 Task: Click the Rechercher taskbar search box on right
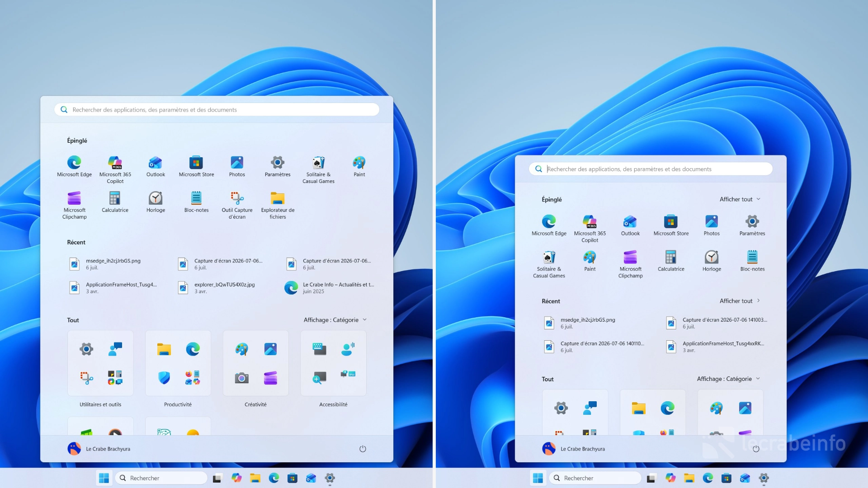(x=595, y=478)
